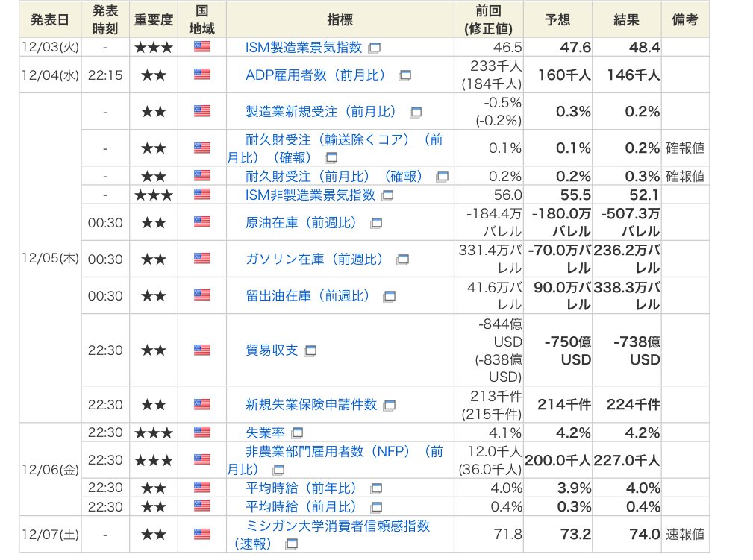Click popup window icon beside 貿易収支

(x=310, y=350)
